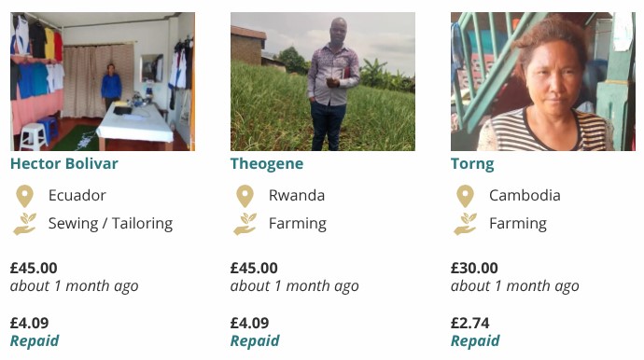Click the plant-in-hand icon under Rwanda
This screenshot has width=644, height=360.
(245, 224)
